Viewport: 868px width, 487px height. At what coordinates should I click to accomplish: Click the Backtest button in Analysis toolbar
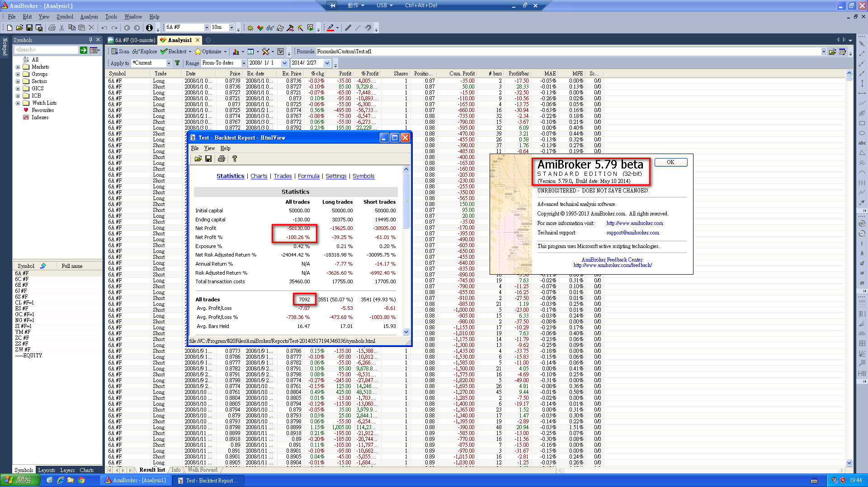(x=174, y=52)
